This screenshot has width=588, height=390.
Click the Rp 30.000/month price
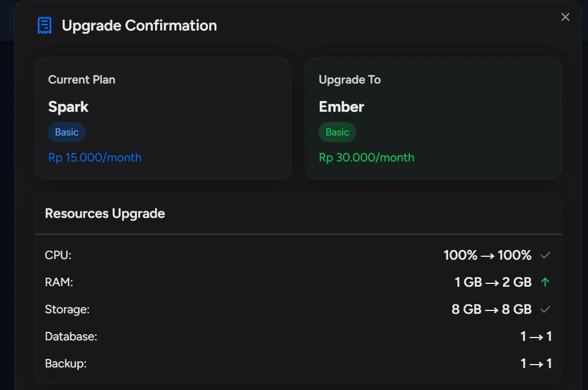tap(366, 157)
